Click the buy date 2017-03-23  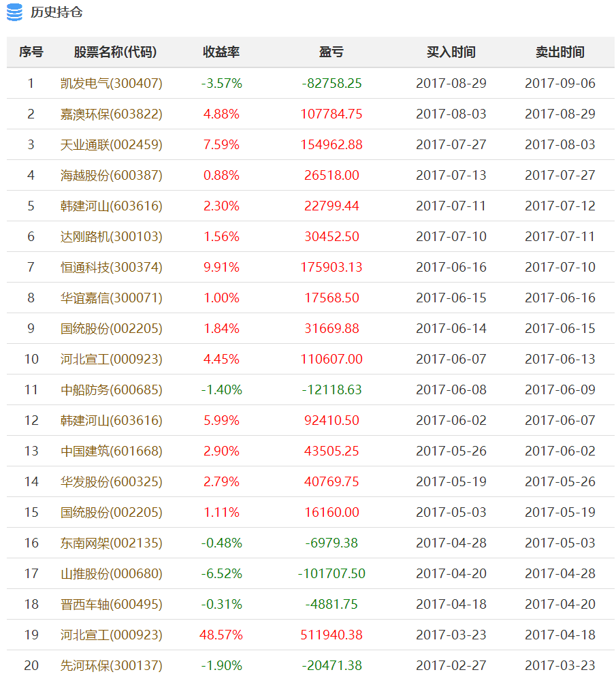pos(451,635)
